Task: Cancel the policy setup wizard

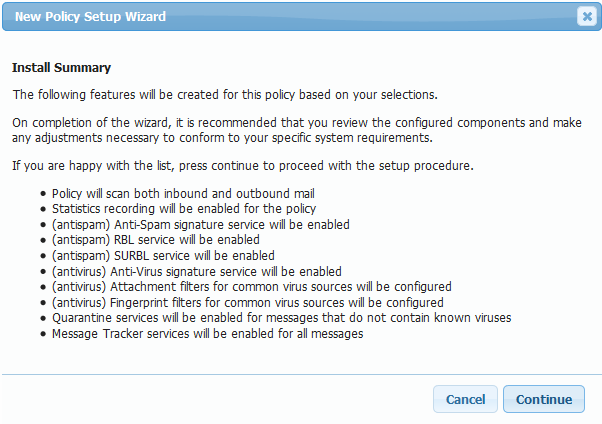Action: 465,399
